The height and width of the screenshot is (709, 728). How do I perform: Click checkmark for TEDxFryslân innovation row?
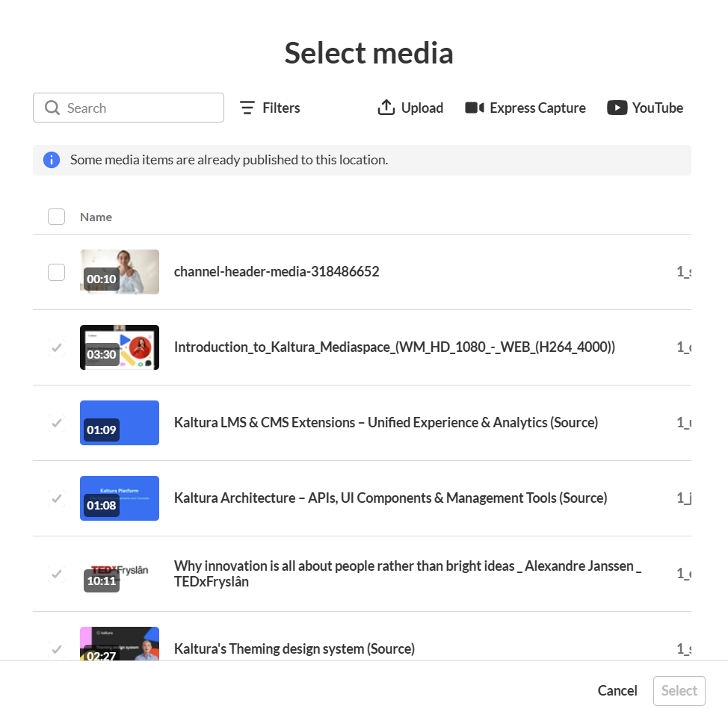pyautogui.click(x=57, y=574)
